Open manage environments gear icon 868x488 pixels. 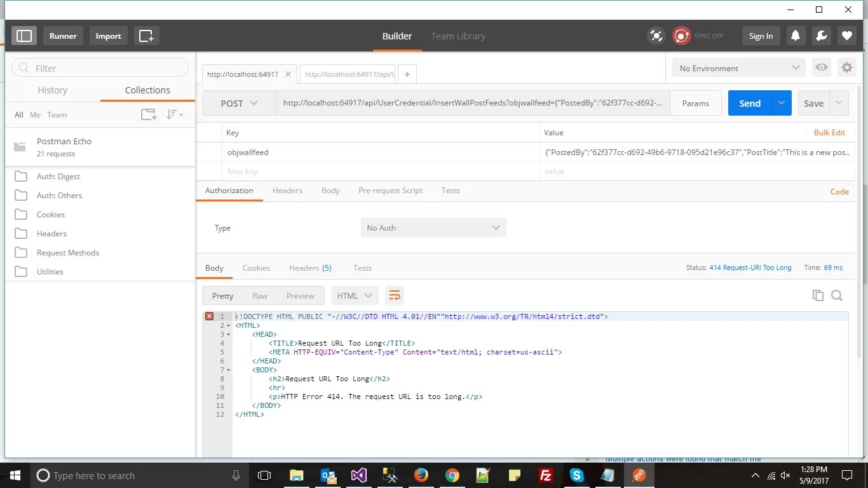[846, 67]
